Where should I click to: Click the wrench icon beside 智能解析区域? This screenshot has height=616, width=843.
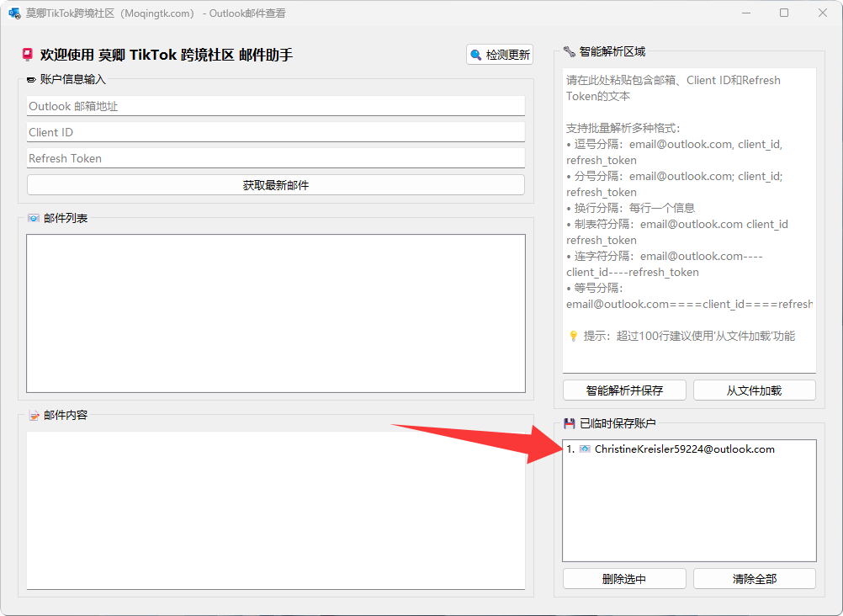(569, 51)
